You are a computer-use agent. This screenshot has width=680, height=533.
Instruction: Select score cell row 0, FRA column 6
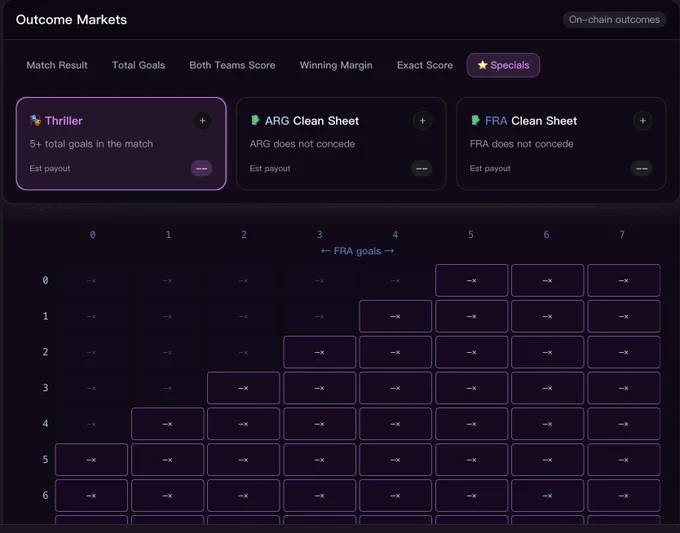point(547,281)
